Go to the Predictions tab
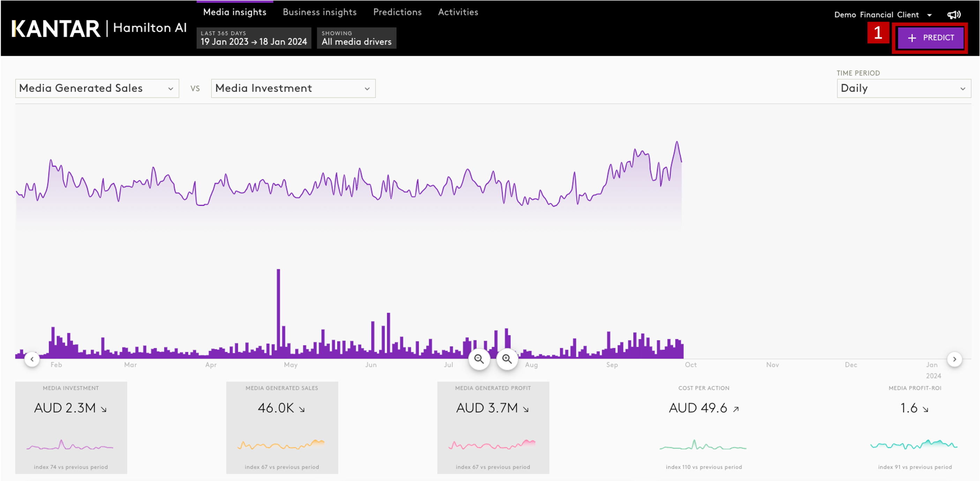 tap(397, 12)
